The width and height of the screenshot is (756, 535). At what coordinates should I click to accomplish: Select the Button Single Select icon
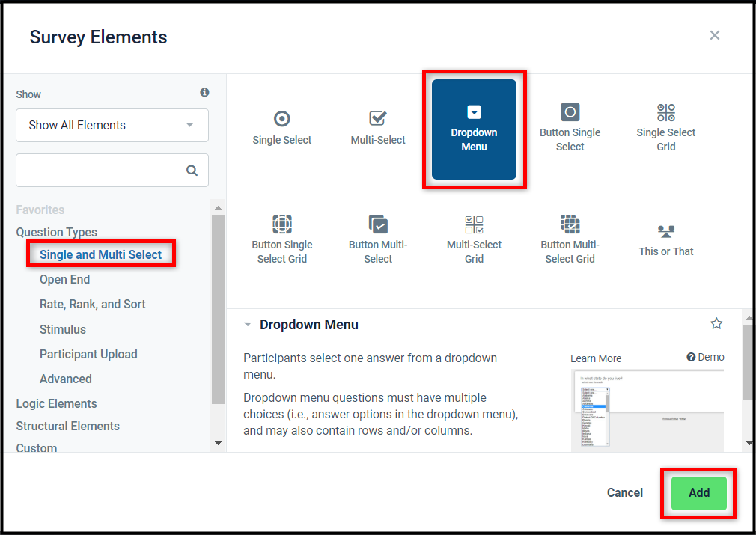[570, 111]
